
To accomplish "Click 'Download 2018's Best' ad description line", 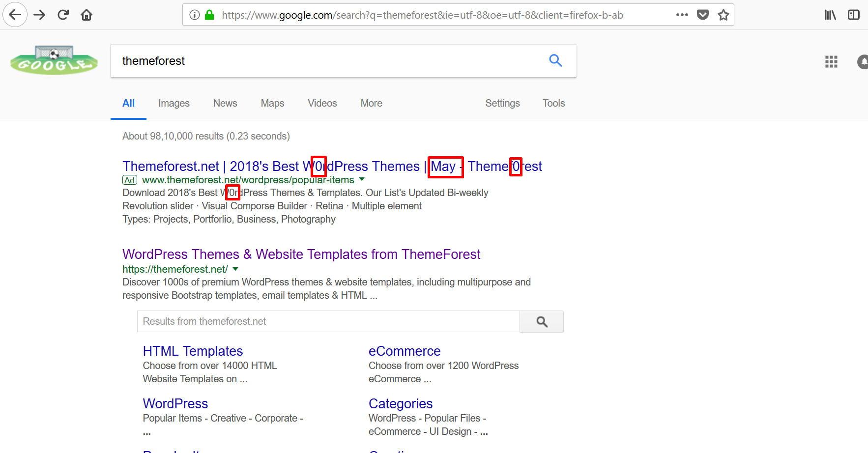I will tap(305, 193).
